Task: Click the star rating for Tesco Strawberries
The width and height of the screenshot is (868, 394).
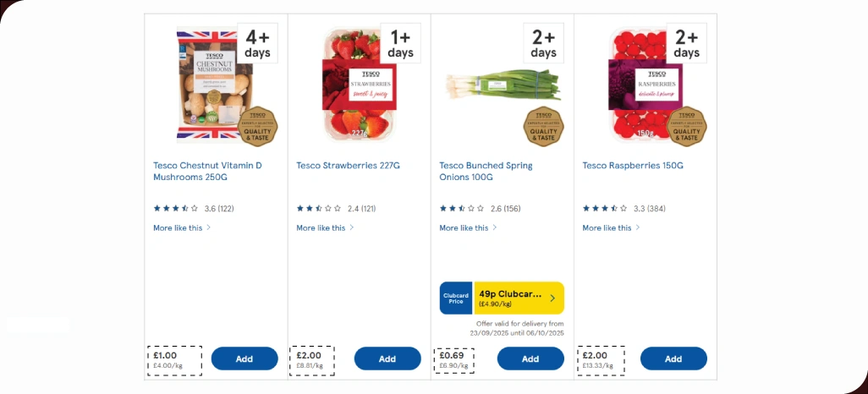Action: click(x=319, y=208)
